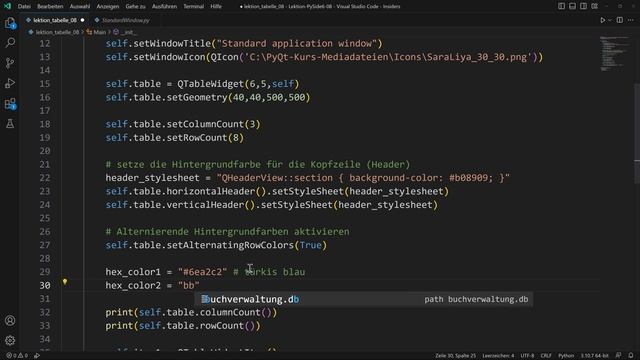This screenshot has width=640, height=360.
Task: Change language mode via Python status item
Action: tap(566, 356)
